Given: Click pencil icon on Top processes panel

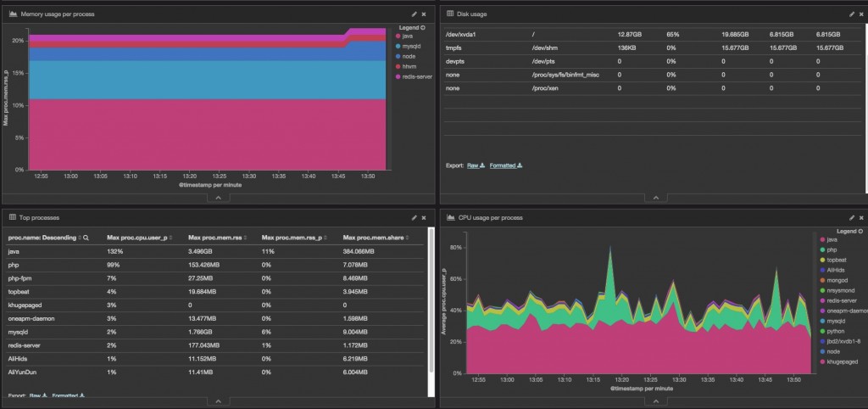Looking at the screenshot, I should coord(414,218).
